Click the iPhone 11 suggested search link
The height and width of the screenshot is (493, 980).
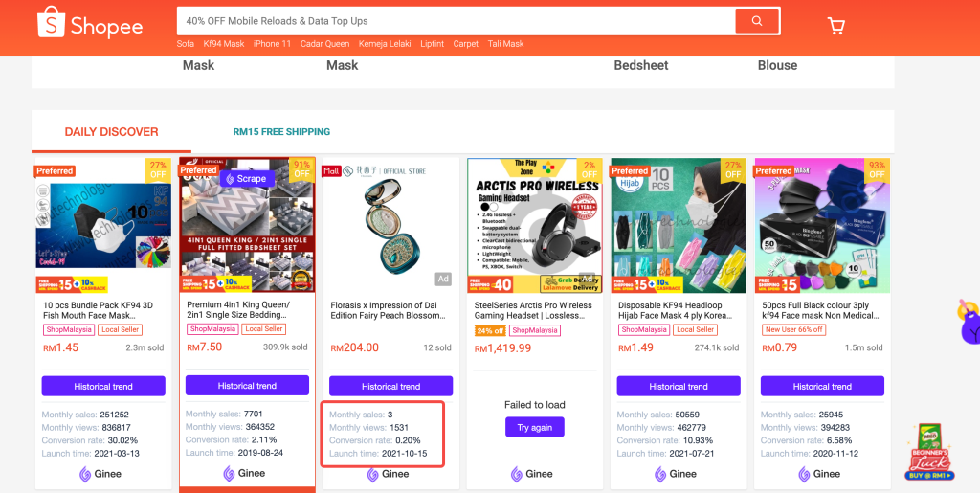(x=272, y=44)
